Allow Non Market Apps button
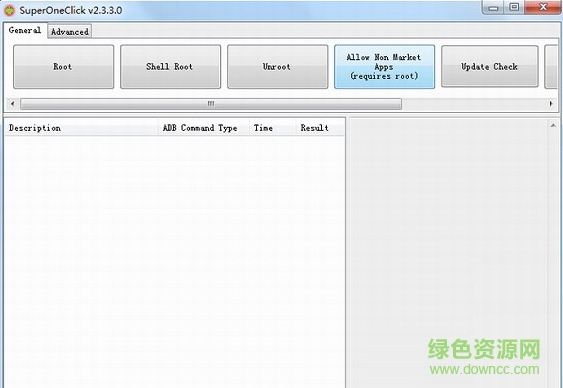This screenshot has width=563, height=388. 385,67
